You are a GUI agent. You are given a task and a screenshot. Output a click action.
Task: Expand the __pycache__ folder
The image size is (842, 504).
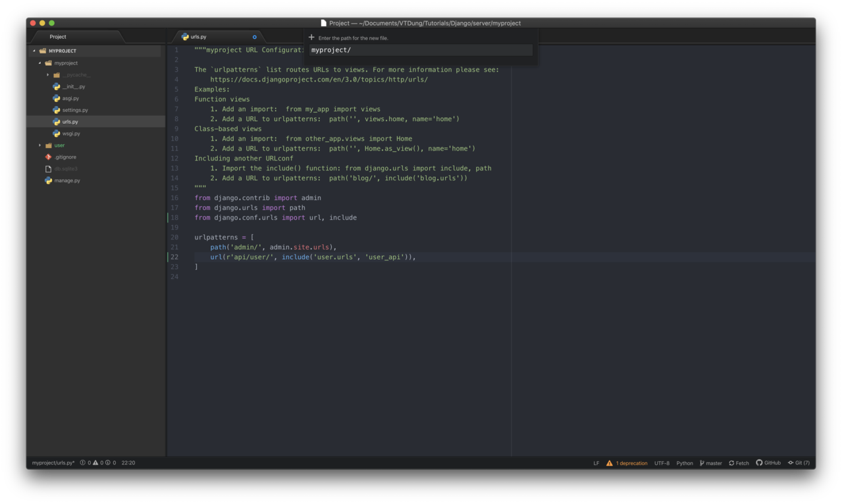pos(47,74)
